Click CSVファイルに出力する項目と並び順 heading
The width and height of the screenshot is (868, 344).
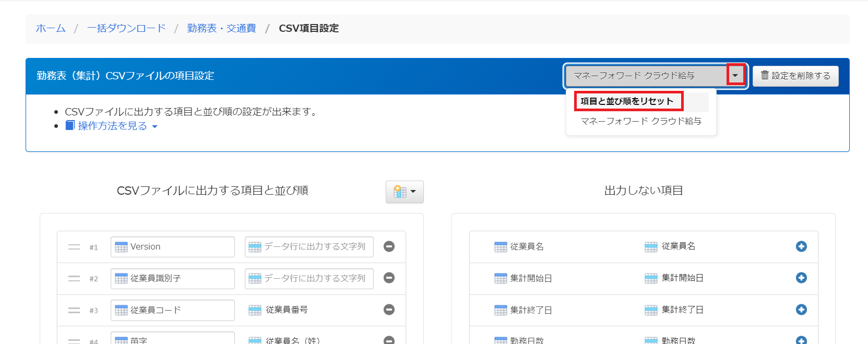[x=212, y=191]
